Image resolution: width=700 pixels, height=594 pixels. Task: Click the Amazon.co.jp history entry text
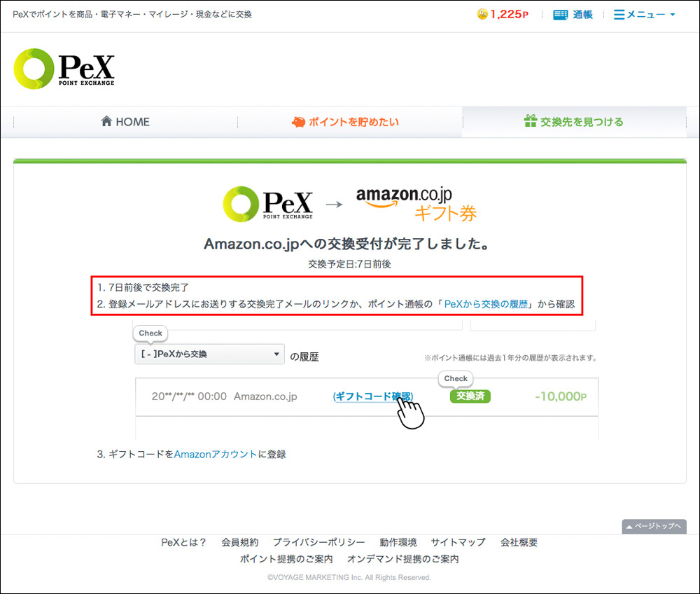point(265,396)
